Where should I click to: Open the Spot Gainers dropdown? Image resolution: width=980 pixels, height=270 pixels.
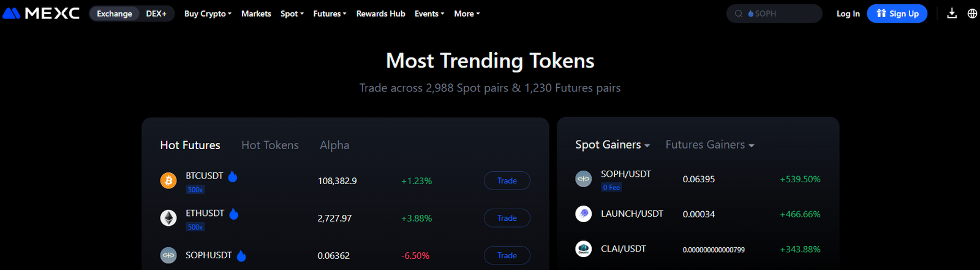point(612,145)
